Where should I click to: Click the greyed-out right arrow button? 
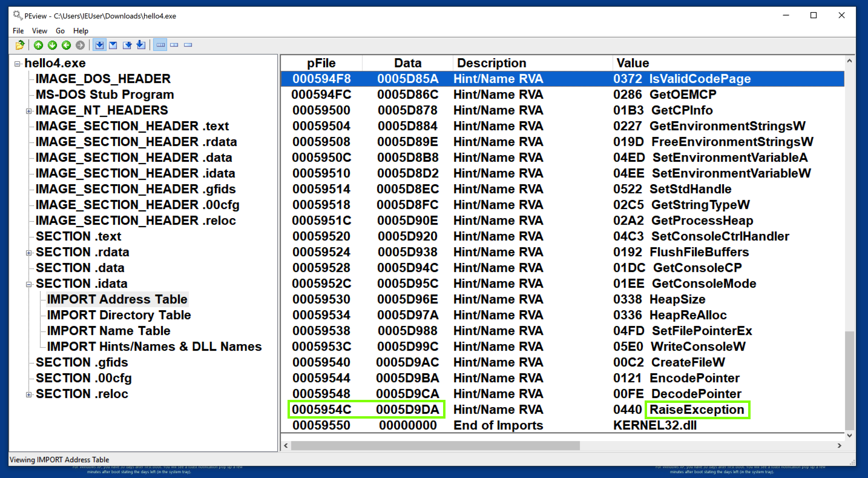[80, 45]
